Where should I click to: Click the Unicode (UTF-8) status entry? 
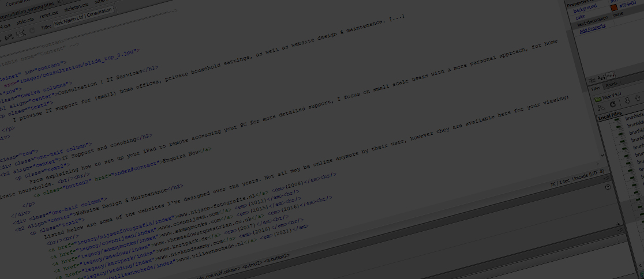[x=588, y=176]
